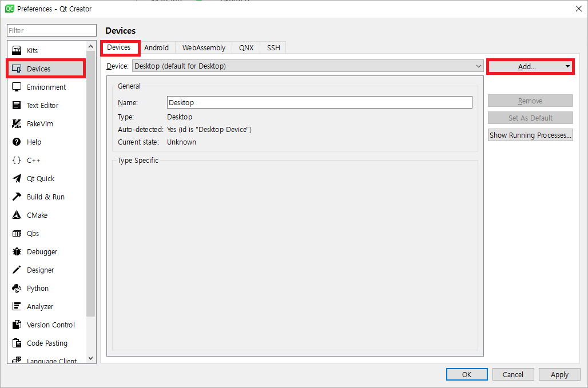
Task: Open the Help question-mark icon
Action: [17, 142]
